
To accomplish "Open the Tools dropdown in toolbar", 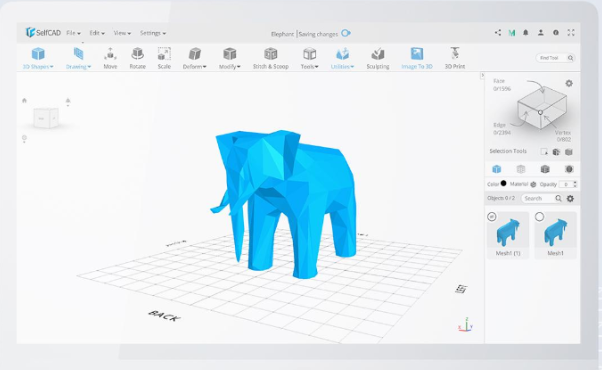I will tap(309, 58).
